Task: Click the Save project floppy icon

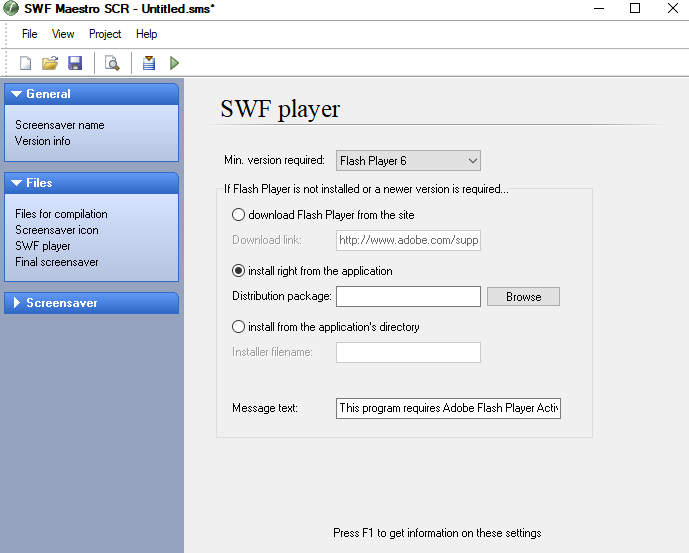Action: [75, 63]
